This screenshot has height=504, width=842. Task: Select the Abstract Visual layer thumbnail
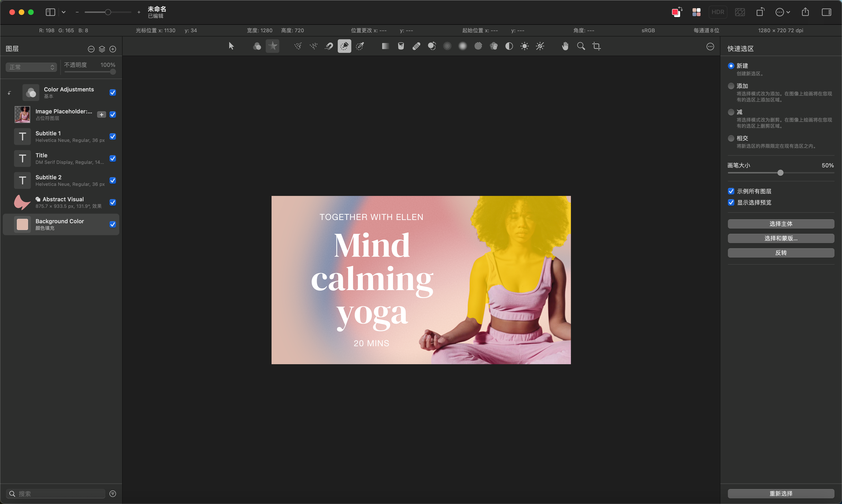tap(22, 202)
